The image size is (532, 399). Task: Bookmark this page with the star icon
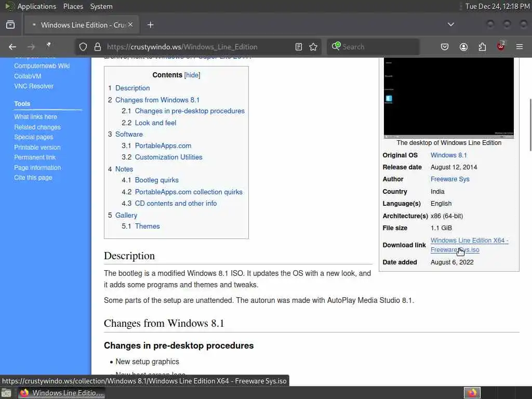[x=313, y=47]
